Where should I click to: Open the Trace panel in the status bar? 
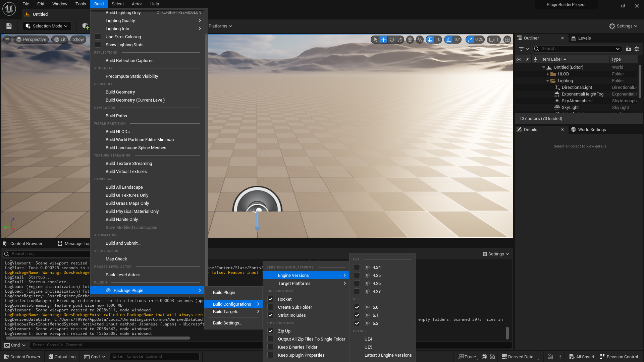click(x=467, y=357)
